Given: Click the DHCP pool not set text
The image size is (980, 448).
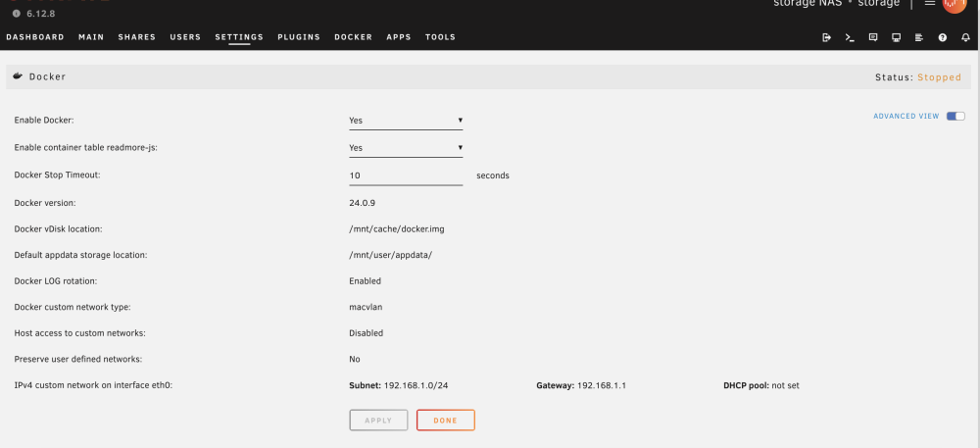Looking at the screenshot, I should tap(761, 385).
